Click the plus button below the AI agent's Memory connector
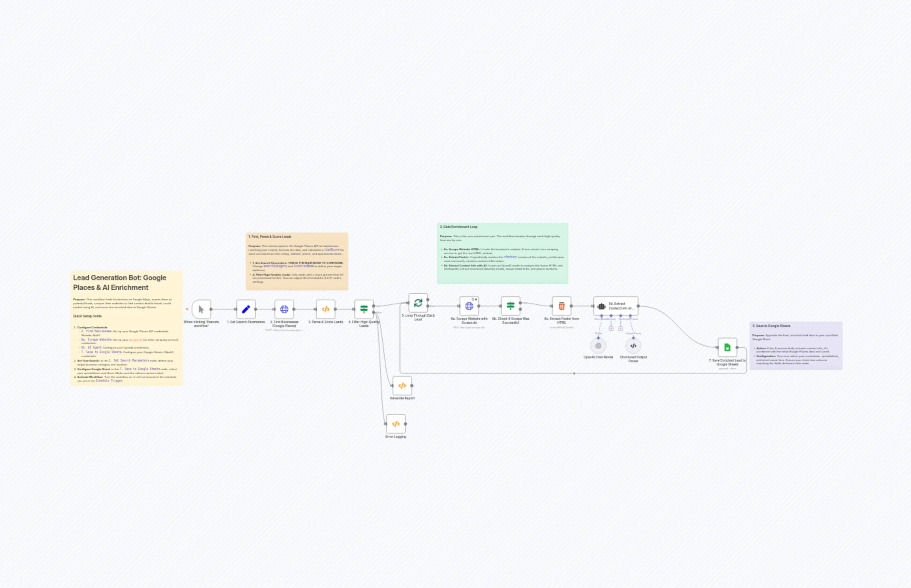The image size is (911, 588). pyautogui.click(x=611, y=329)
